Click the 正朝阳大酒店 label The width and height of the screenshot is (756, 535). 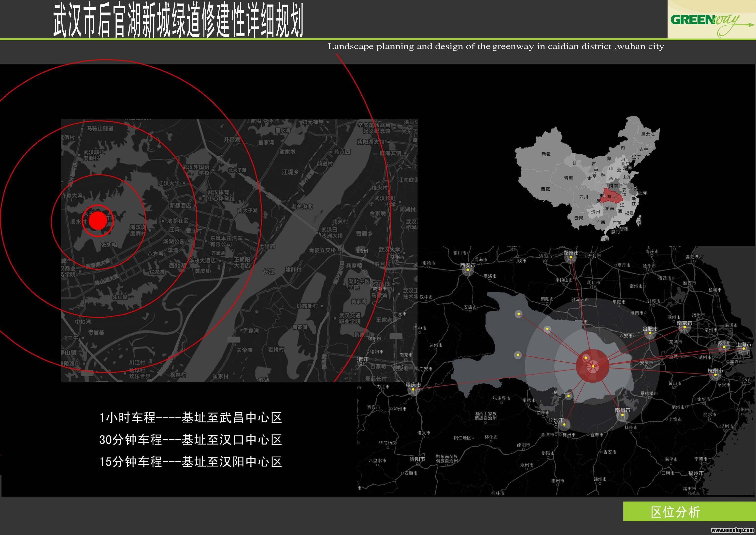[x=242, y=262]
